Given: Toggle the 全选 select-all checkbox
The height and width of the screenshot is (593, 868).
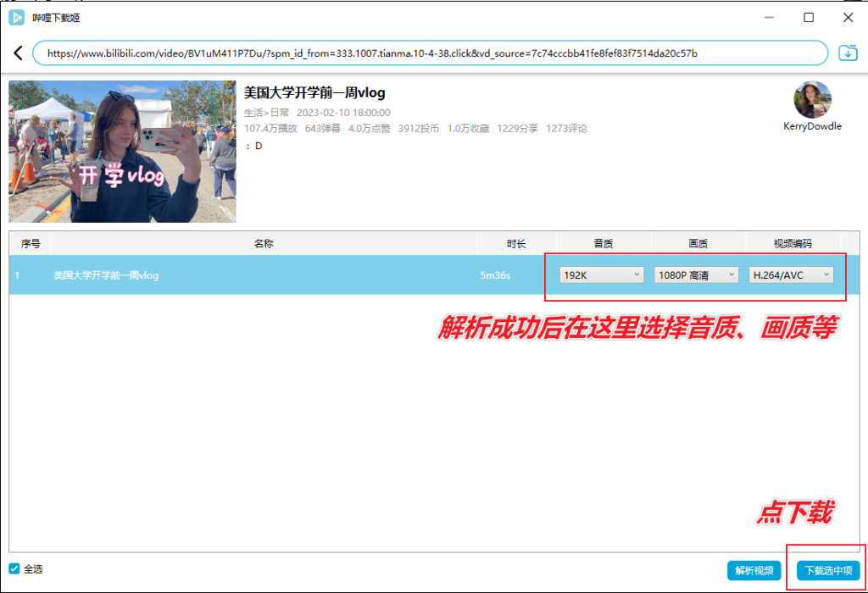Looking at the screenshot, I should coord(12,569).
